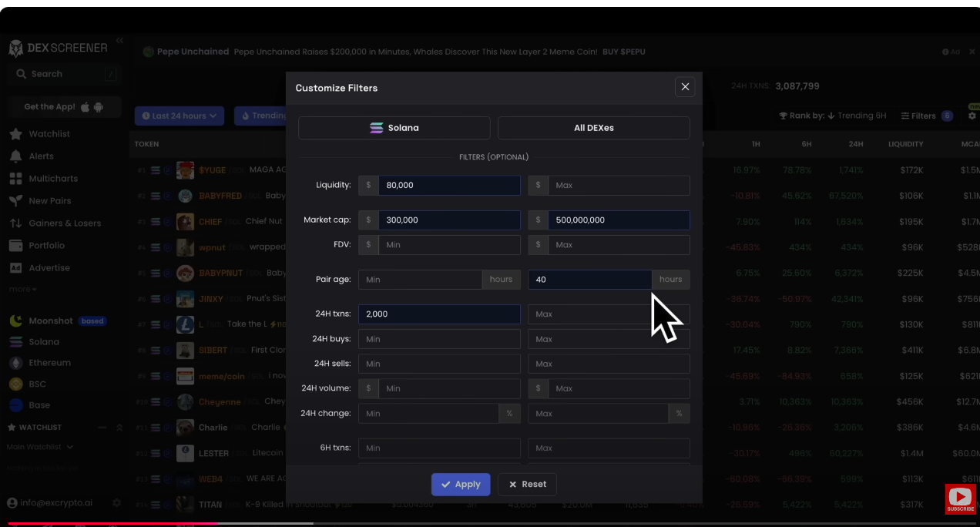
Task: Edit Market cap minimum value 300,000
Action: tap(449, 220)
